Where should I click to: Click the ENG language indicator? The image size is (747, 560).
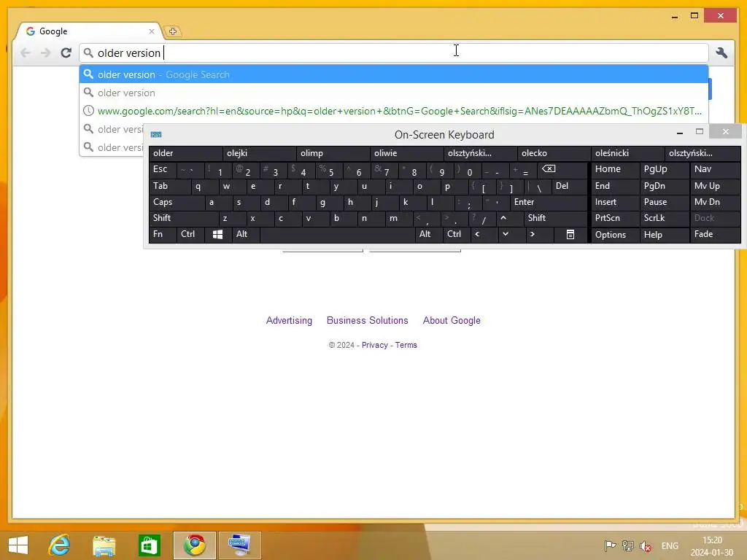click(x=670, y=545)
